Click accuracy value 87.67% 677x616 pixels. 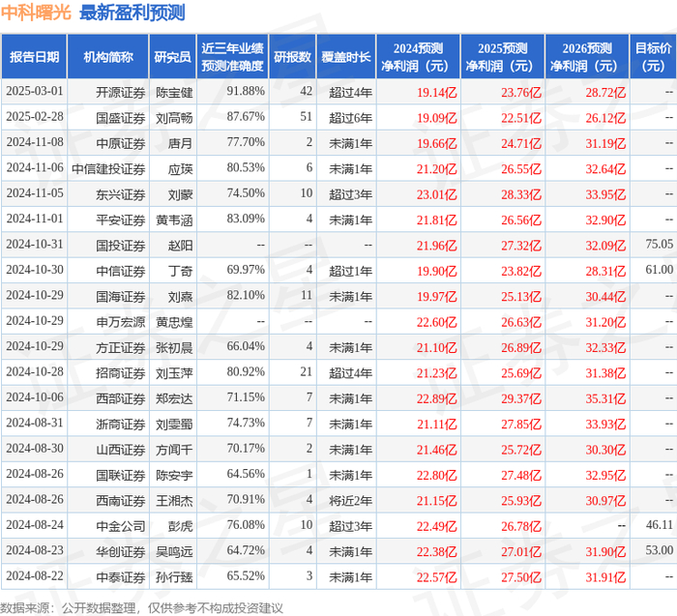246,117
